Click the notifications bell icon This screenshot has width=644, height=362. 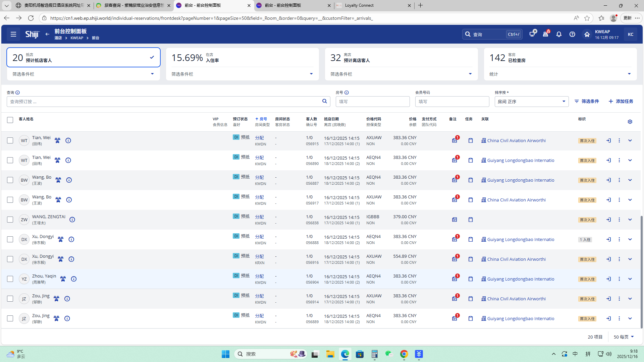click(559, 34)
